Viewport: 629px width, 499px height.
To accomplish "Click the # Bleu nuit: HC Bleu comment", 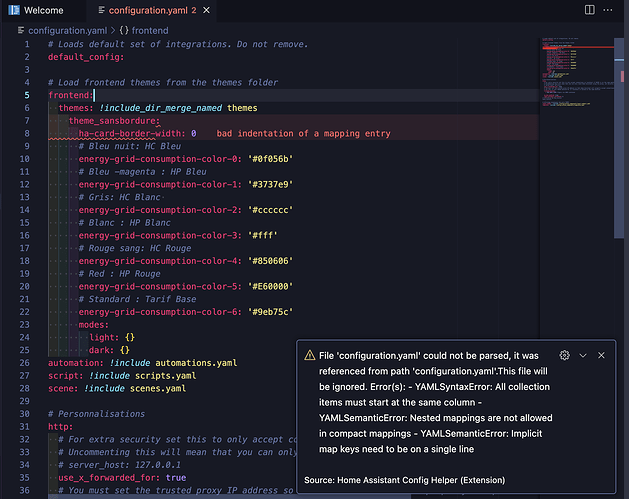I will tap(130, 146).
